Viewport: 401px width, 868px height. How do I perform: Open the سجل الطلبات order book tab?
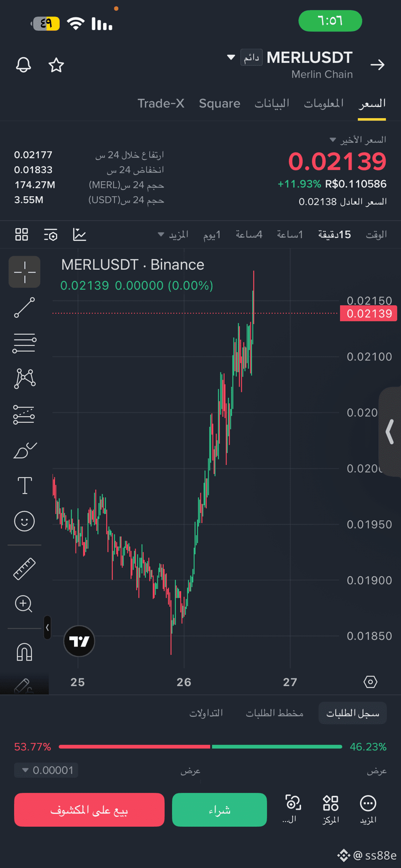353,713
